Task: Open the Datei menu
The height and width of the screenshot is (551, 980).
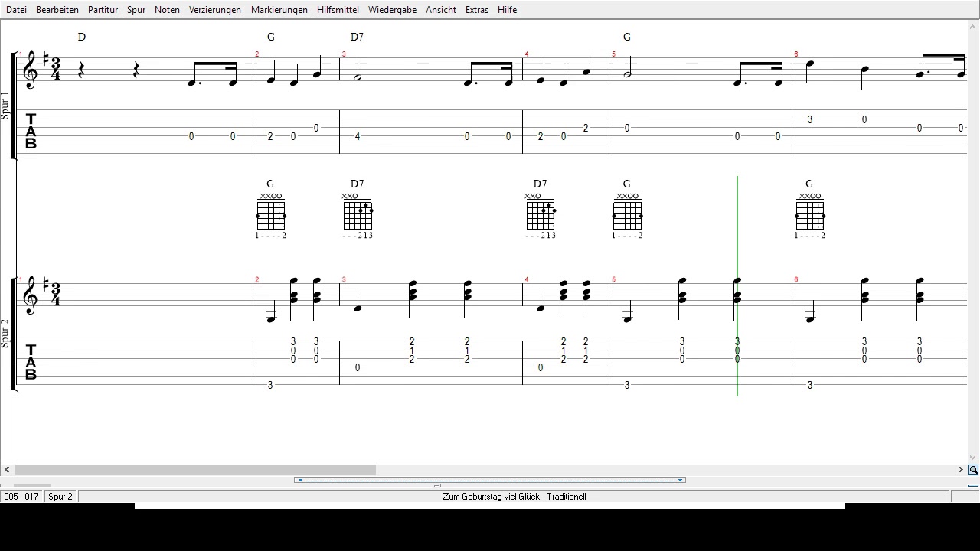Action: tap(16, 10)
